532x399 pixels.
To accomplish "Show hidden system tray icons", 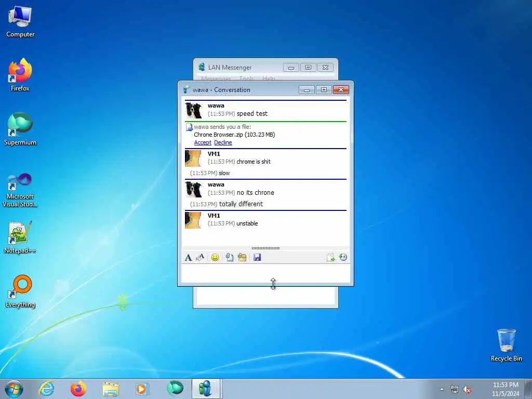I will 442,390.
